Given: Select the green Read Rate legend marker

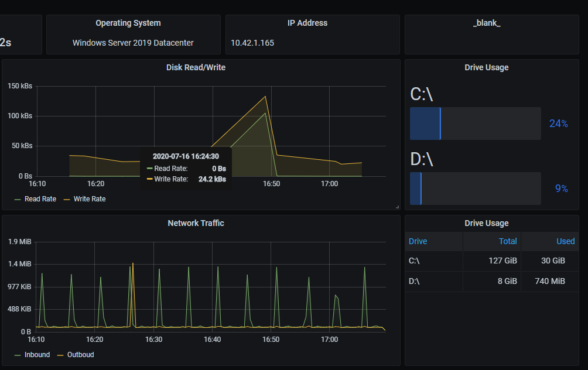Looking at the screenshot, I should [18, 199].
